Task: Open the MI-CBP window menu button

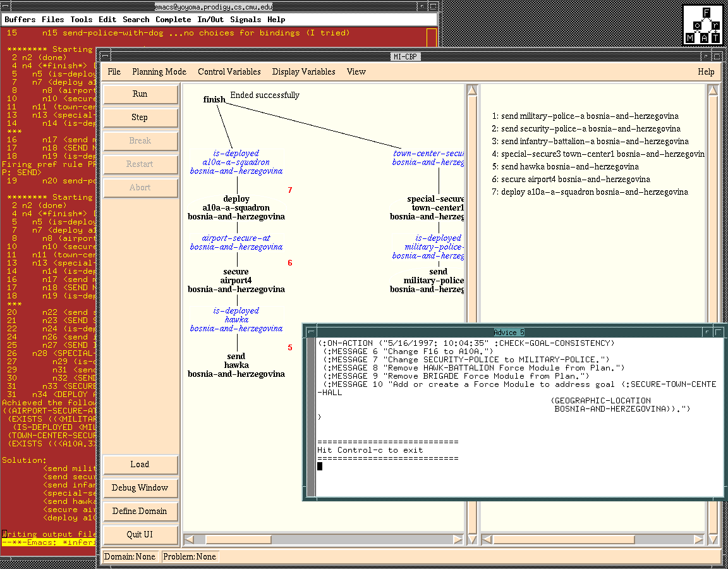Action: click(x=104, y=56)
